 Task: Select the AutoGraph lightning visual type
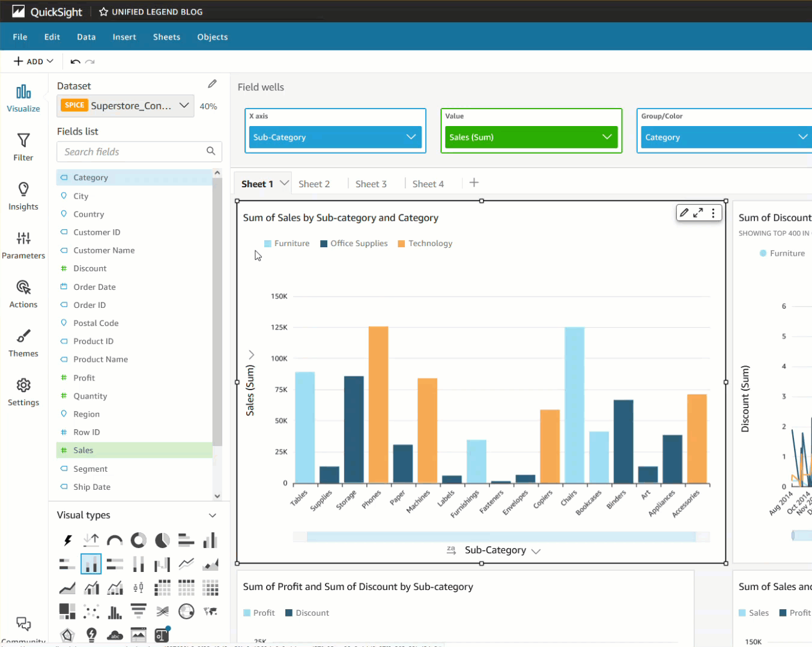click(67, 540)
